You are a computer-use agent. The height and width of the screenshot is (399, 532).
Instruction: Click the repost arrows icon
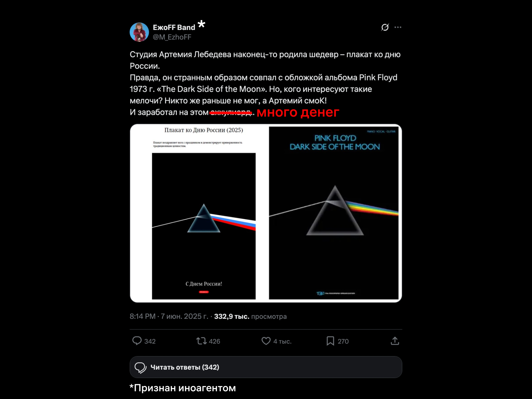201,341
